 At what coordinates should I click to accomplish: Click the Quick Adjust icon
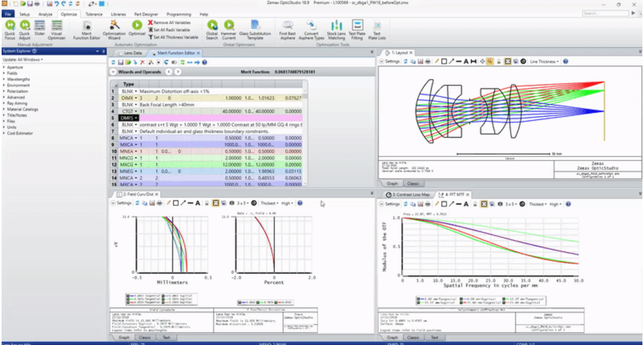[x=25, y=30]
